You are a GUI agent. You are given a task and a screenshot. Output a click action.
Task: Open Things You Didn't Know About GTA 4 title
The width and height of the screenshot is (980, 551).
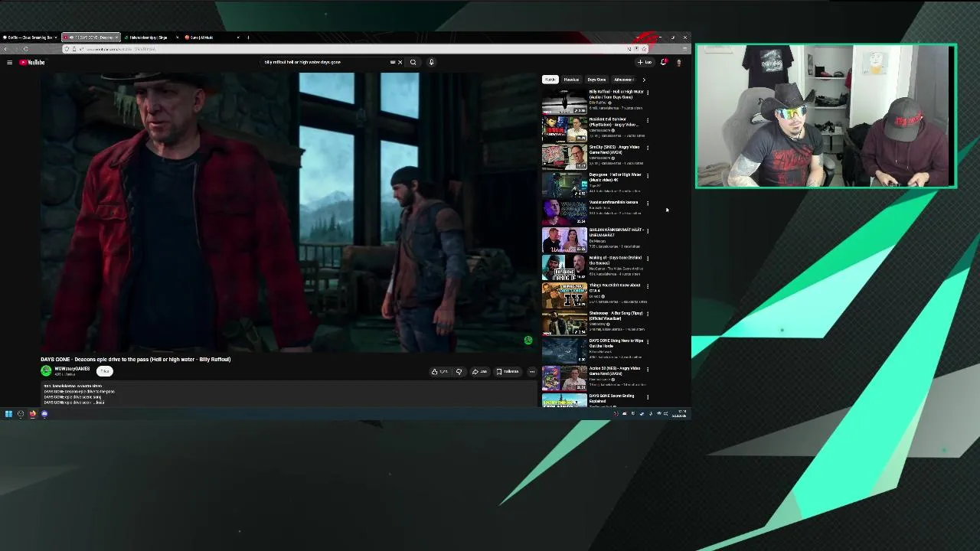click(615, 288)
